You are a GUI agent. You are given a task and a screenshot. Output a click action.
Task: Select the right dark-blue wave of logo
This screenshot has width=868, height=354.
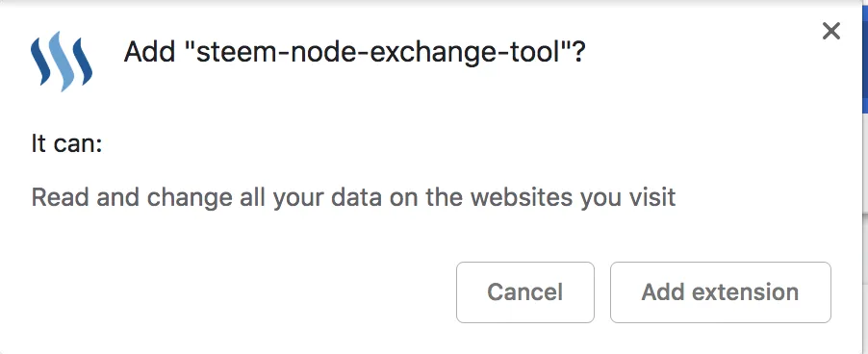tap(83, 62)
